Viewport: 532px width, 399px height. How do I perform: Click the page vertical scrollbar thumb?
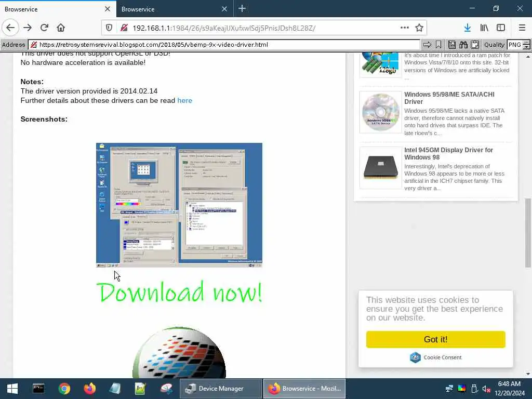point(528,233)
